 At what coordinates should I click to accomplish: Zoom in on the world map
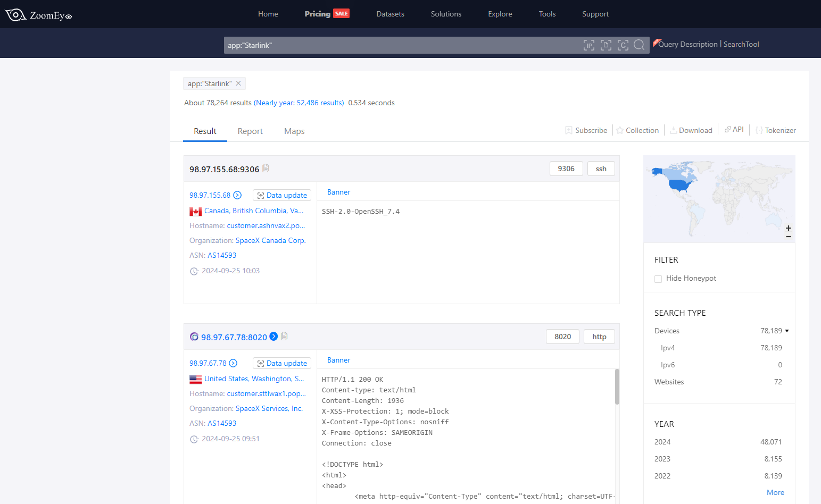tap(789, 228)
